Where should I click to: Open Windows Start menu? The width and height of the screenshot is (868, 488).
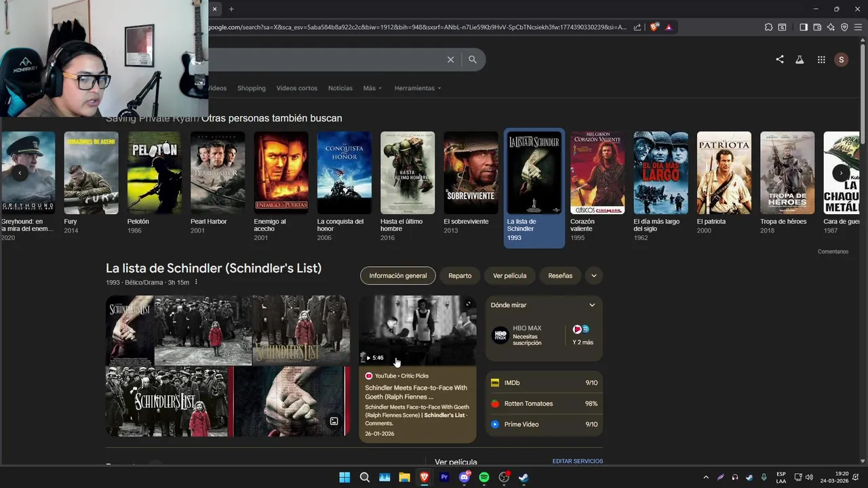pyautogui.click(x=344, y=477)
